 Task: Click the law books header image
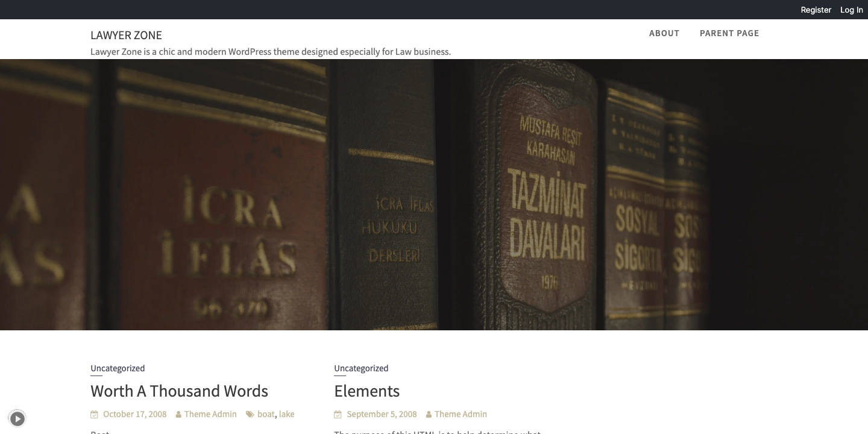click(x=434, y=194)
